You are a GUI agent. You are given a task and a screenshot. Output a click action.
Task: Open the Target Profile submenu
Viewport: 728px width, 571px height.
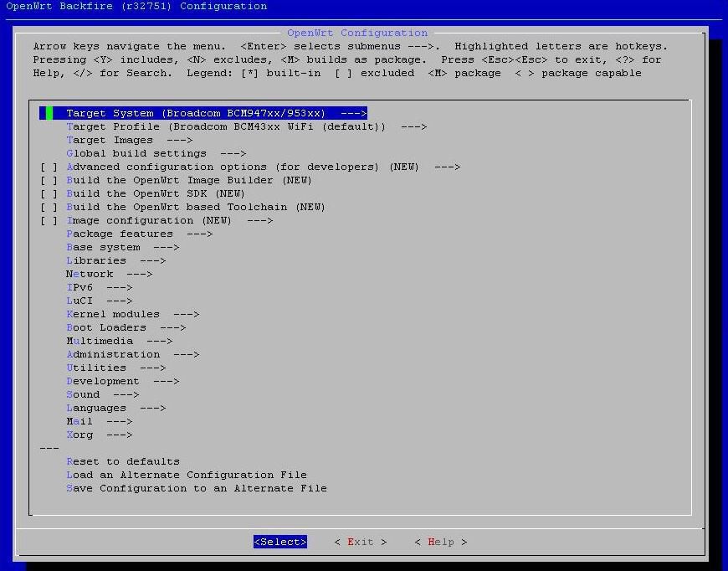pos(247,126)
